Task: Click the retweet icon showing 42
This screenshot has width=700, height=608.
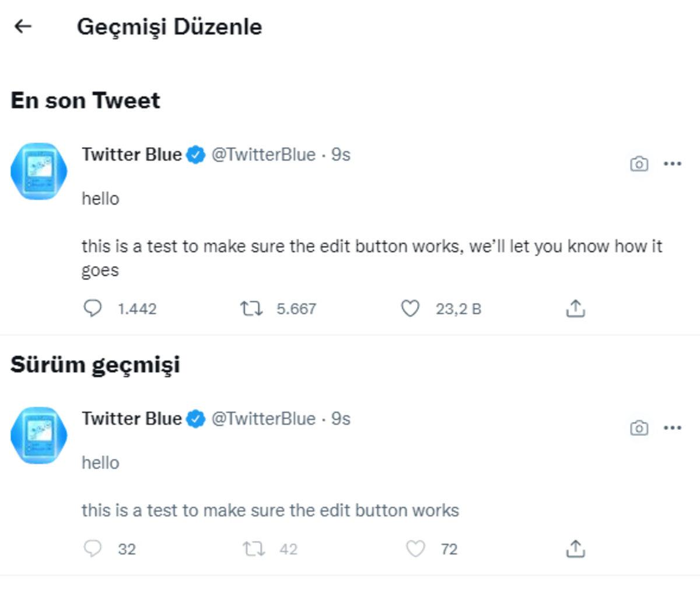Action: coord(253,548)
